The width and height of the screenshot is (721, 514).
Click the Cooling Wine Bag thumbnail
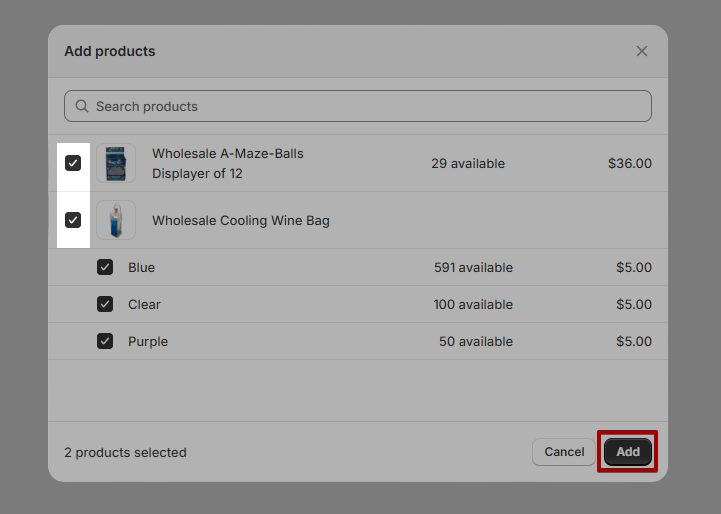coord(116,220)
